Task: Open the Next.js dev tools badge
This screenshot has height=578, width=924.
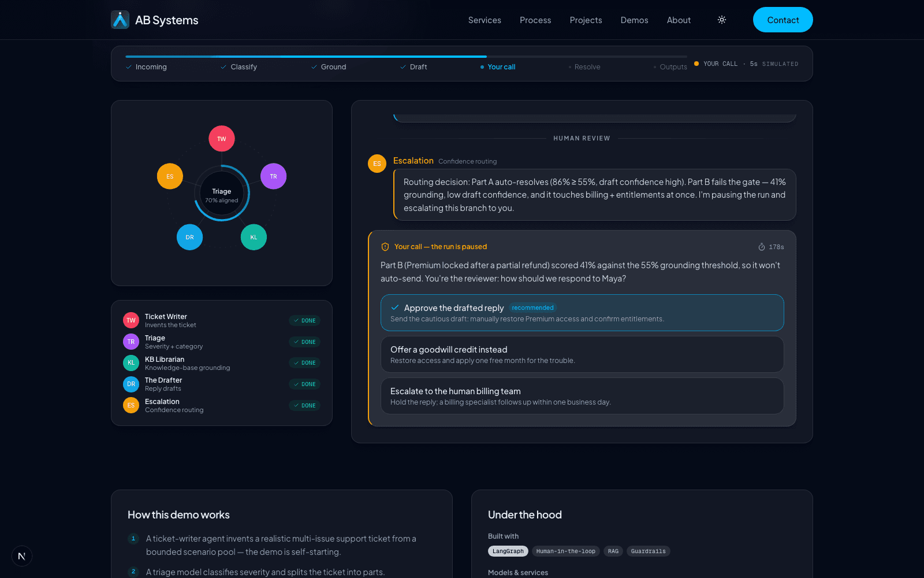Action: click(22, 556)
